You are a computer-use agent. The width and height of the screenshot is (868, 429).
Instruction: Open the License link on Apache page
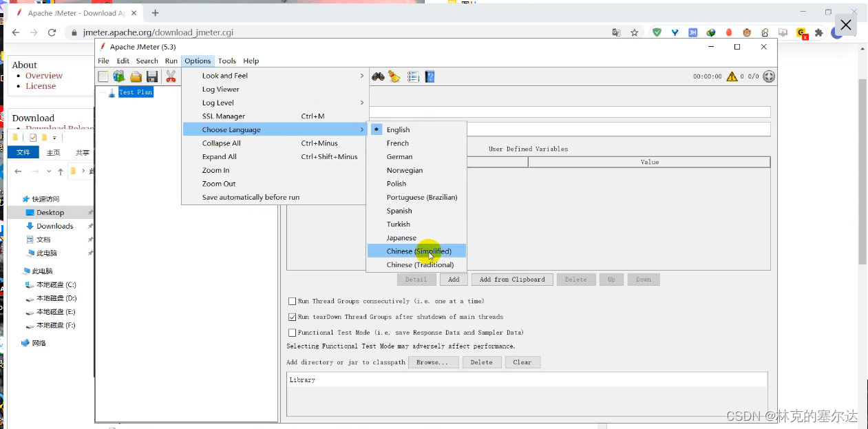pos(41,86)
